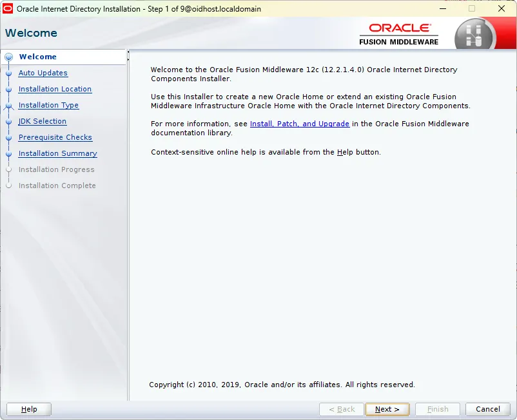
Task: Click the Installation Location step bullet icon
Action: (9, 90)
